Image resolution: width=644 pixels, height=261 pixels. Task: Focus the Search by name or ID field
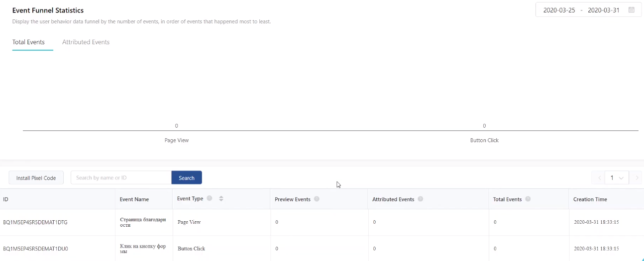click(121, 178)
